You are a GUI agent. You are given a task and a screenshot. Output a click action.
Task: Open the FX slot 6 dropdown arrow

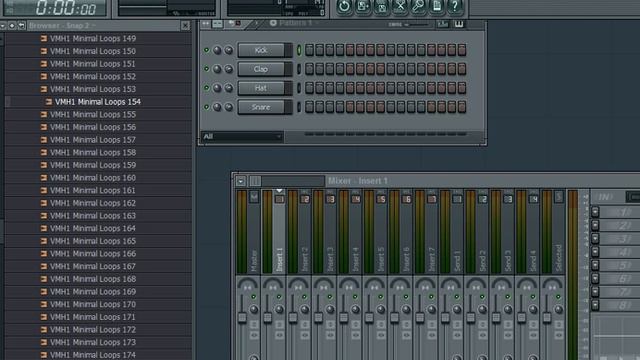(x=595, y=278)
